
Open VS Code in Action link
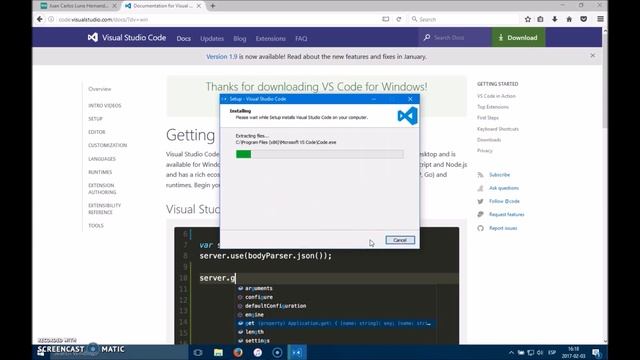[x=496, y=96]
